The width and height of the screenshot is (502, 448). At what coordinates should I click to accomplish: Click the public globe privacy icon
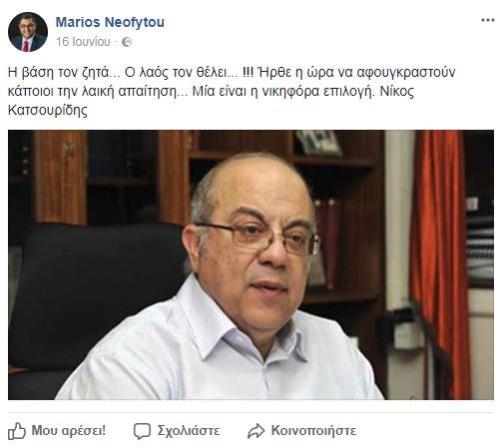pyautogui.click(x=127, y=42)
